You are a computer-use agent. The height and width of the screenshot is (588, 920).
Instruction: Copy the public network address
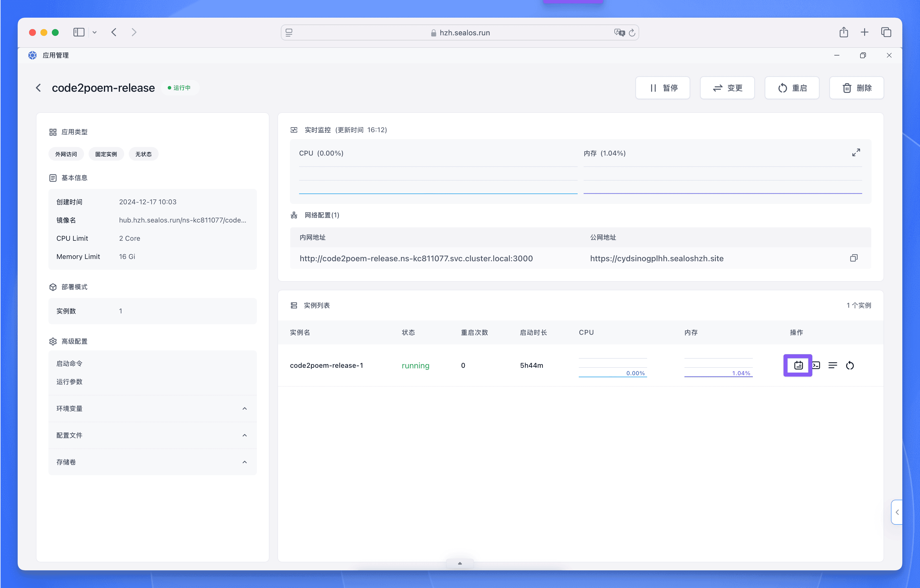[854, 258]
